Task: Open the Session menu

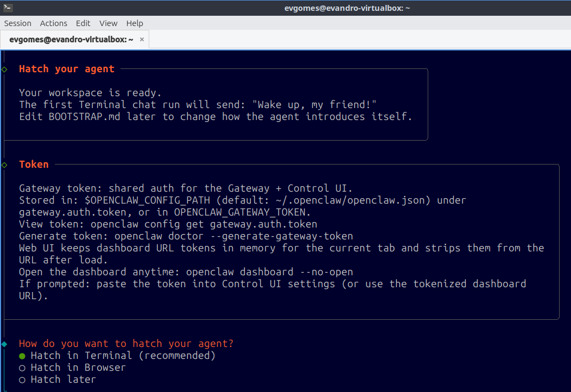Action: click(17, 23)
